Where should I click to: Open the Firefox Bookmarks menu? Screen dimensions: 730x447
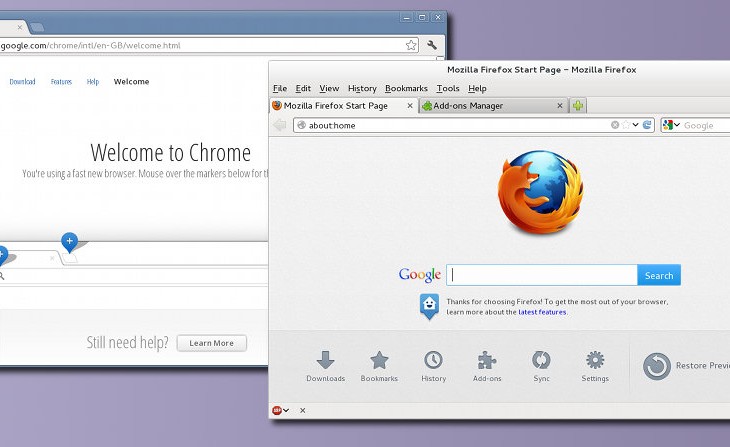pyautogui.click(x=406, y=88)
